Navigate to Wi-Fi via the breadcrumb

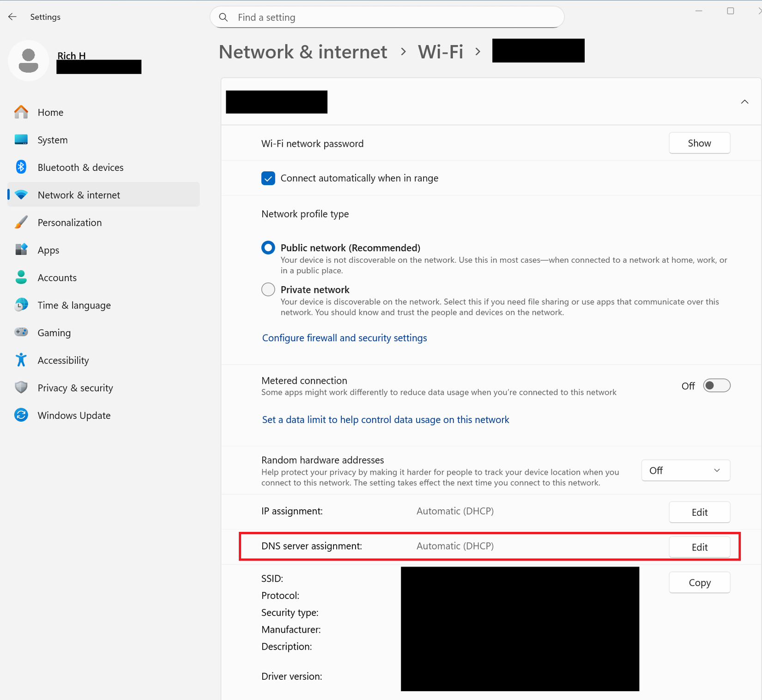[x=440, y=52]
